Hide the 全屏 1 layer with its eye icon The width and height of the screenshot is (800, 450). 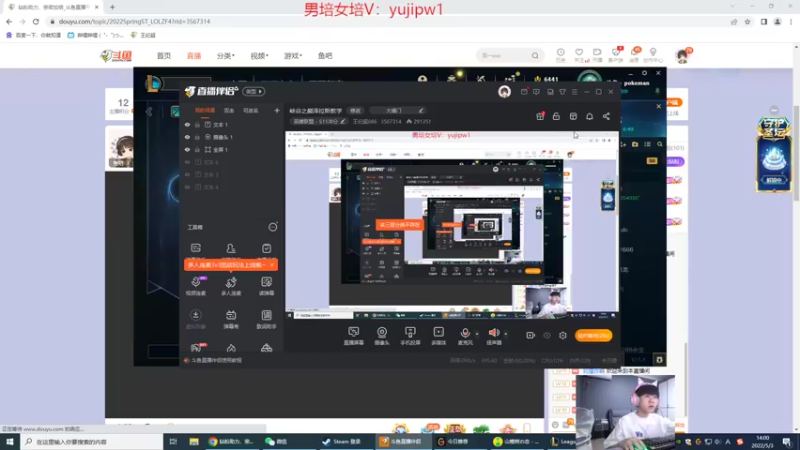(x=187, y=149)
